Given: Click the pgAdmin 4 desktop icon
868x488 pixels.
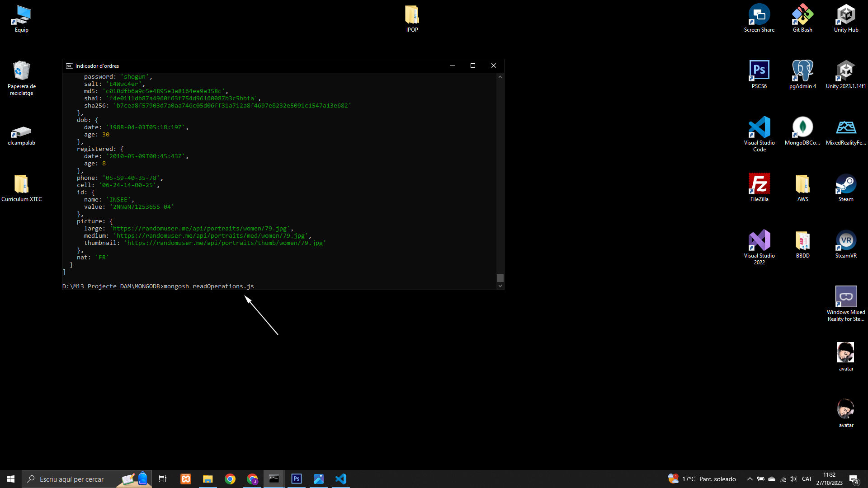Looking at the screenshot, I should [x=802, y=75].
